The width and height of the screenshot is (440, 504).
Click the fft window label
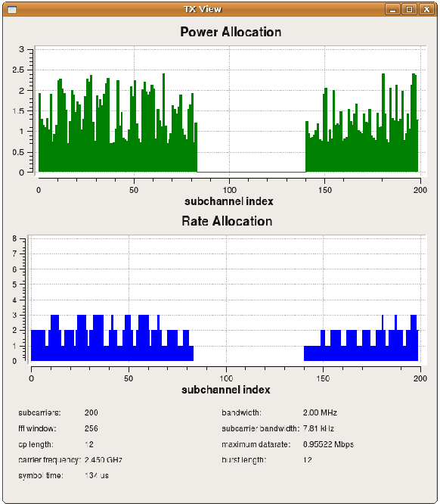point(37,428)
